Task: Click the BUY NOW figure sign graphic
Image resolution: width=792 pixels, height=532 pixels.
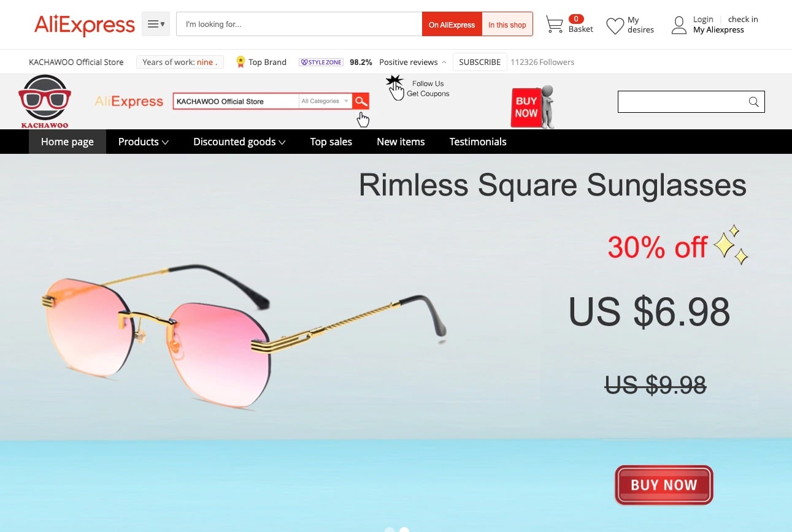Action: (x=532, y=107)
